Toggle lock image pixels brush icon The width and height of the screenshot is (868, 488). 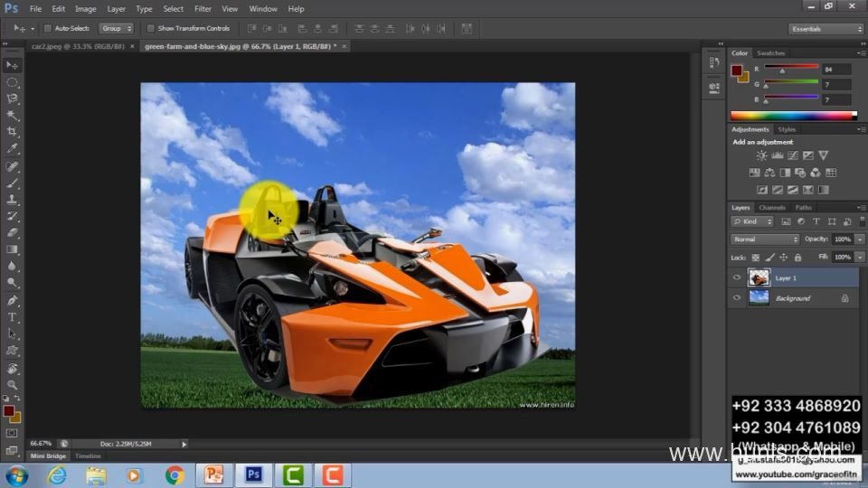(x=769, y=258)
